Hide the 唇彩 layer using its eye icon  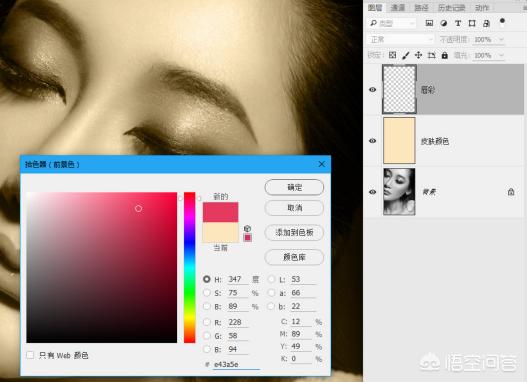(372, 90)
